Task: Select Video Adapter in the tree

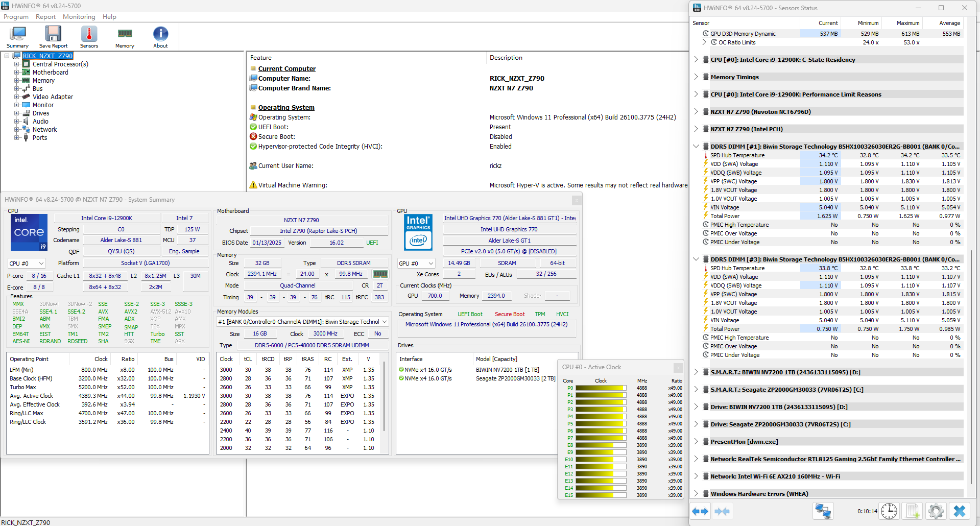Action: click(x=53, y=97)
